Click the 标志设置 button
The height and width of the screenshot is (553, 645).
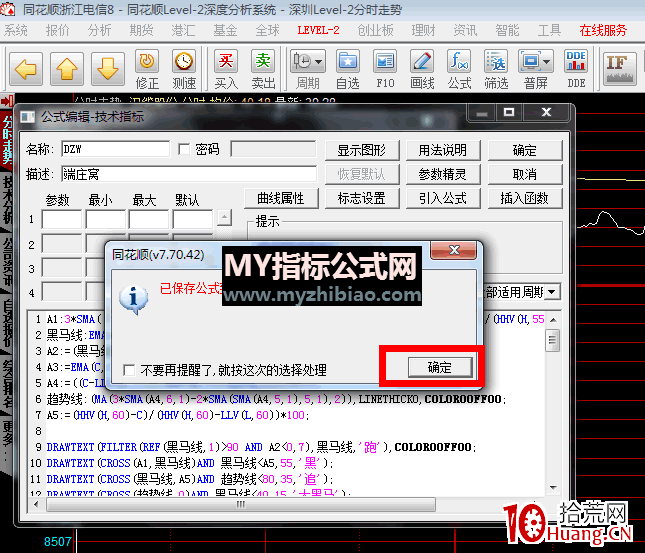362,198
